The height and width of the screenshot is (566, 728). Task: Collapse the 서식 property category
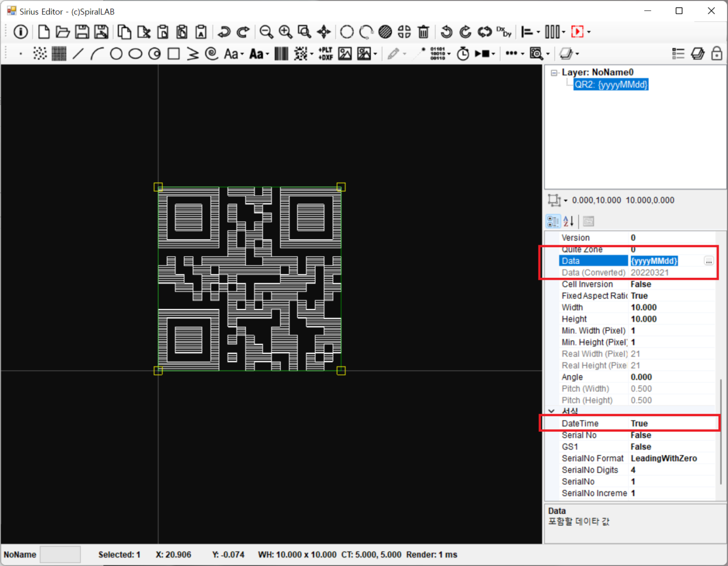(x=551, y=411)
